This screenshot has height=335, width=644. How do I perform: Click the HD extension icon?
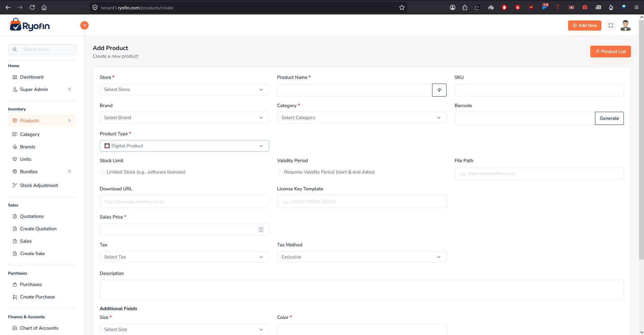coord(571,7)
